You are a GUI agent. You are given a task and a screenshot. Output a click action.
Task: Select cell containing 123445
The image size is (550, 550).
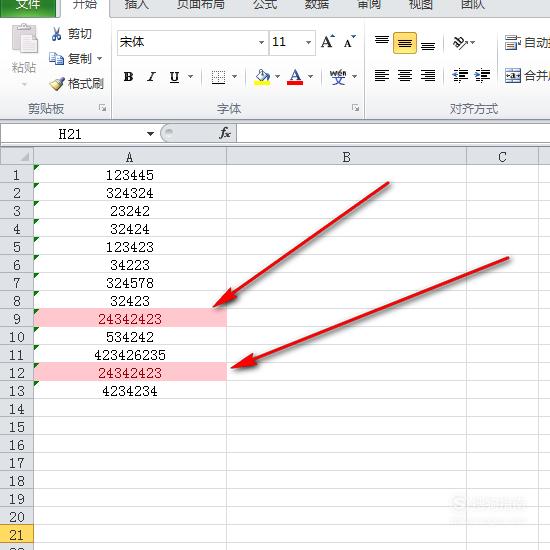pyautogui.click(x=130, y=175)
